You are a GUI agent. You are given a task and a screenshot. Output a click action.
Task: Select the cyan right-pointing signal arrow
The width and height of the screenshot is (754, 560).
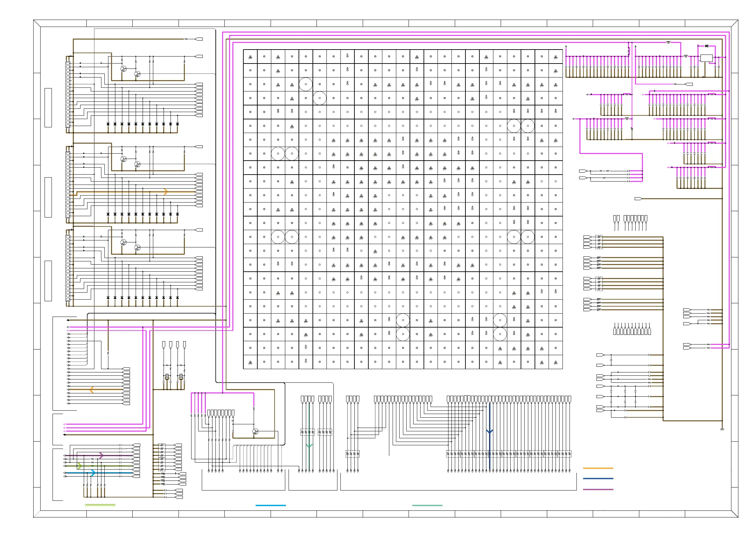coord(93,473)
